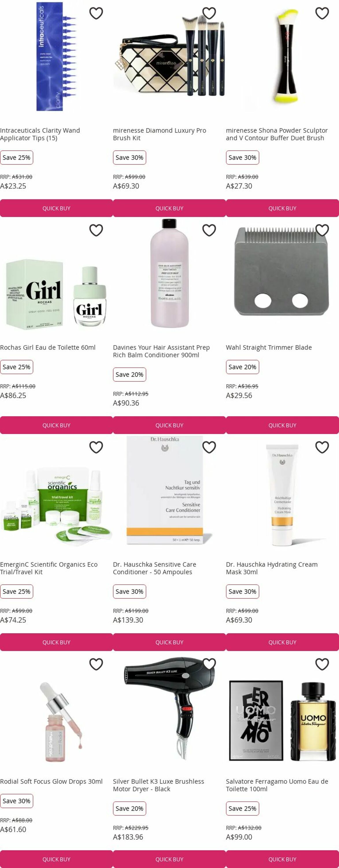Favorite the mirenesse Diamond Luxury Brush Kit
Viewport: 339px width, 868px height.
209,13
